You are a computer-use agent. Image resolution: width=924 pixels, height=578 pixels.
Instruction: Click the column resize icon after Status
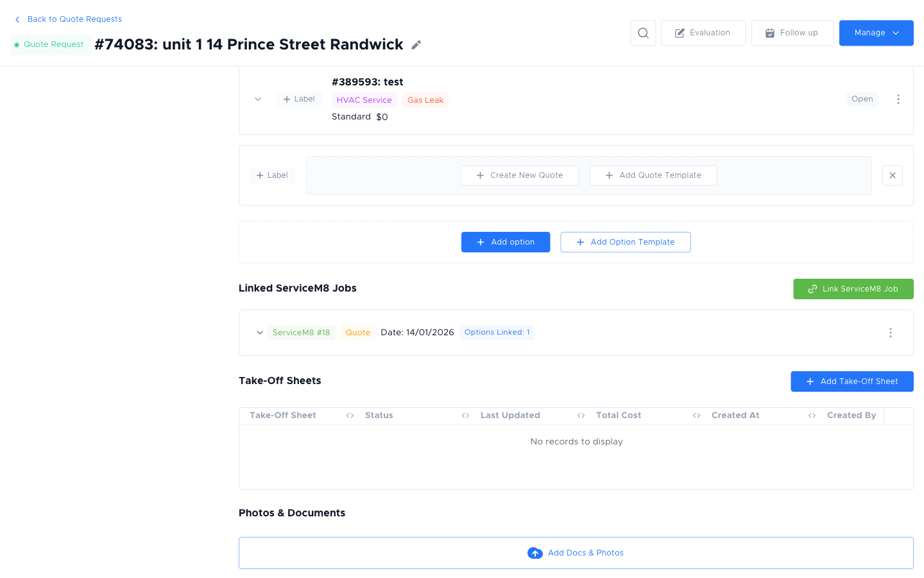click(466, 416)
